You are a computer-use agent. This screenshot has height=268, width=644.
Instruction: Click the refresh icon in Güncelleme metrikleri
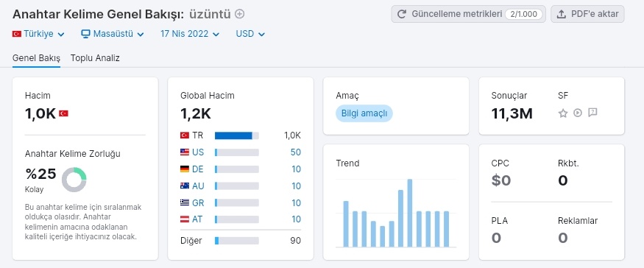402,14
